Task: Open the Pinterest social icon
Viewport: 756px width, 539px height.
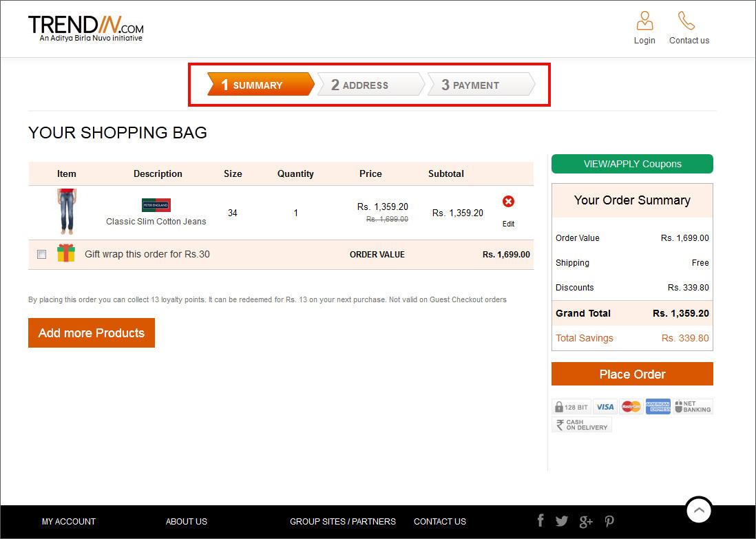Action: coord(609,521)
